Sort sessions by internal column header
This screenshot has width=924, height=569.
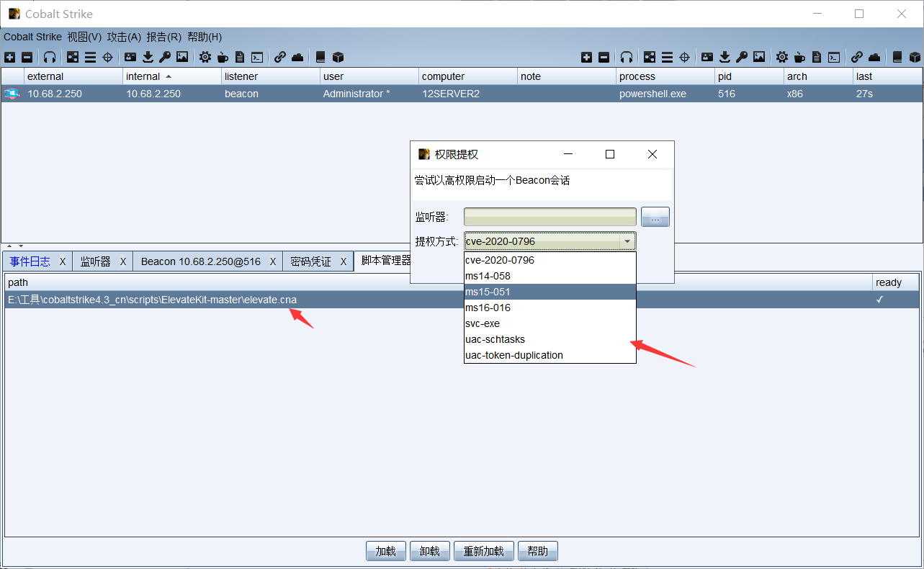click(172, 76)
